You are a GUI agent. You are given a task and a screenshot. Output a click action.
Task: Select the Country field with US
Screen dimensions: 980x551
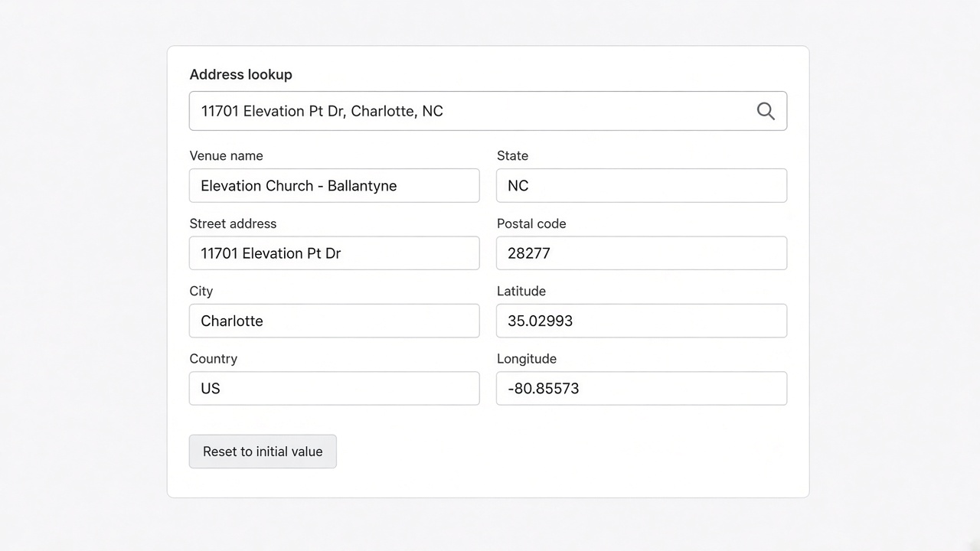pos(335,389)
